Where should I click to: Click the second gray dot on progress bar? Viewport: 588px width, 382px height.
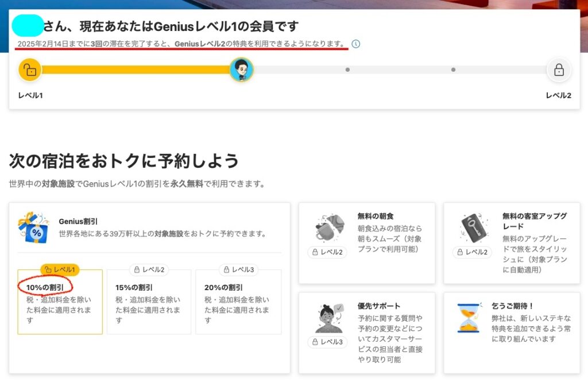[453, 70]
